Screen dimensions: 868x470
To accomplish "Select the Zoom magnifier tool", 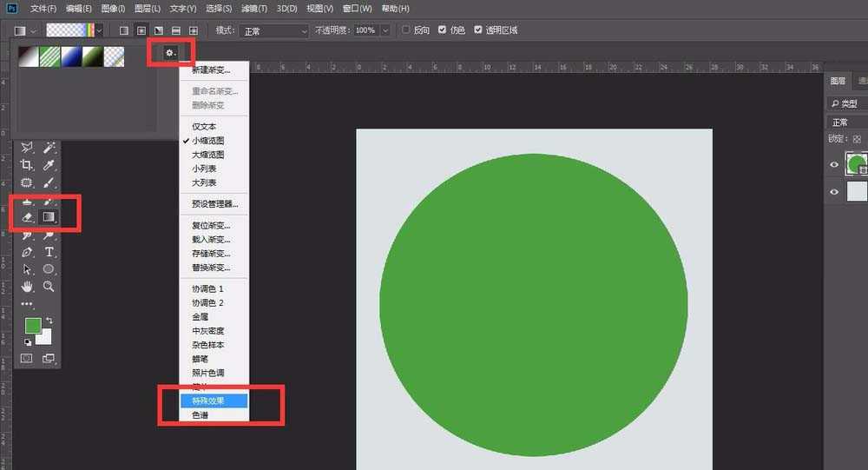I will pos(49,286).
